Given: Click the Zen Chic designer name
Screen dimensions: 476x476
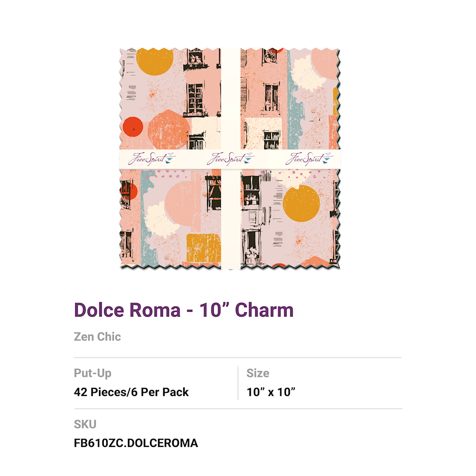Looking at the screenshot, I should click(x=98, y=337).
